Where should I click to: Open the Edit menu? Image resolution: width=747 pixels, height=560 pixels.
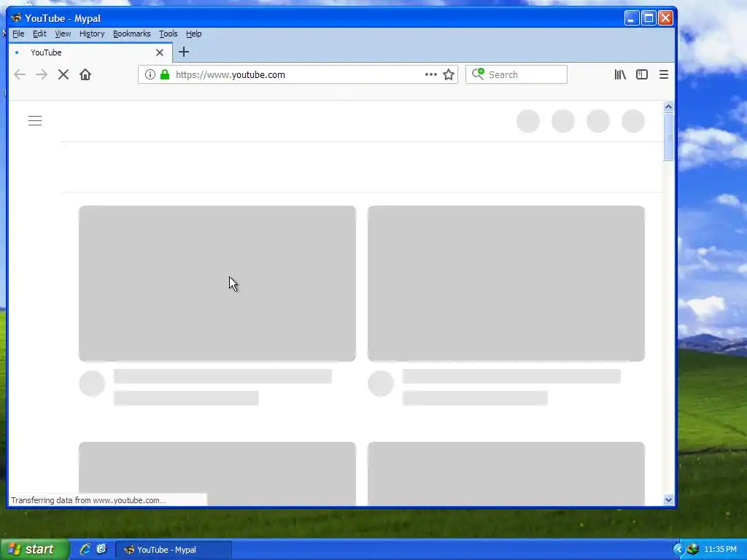39,34
